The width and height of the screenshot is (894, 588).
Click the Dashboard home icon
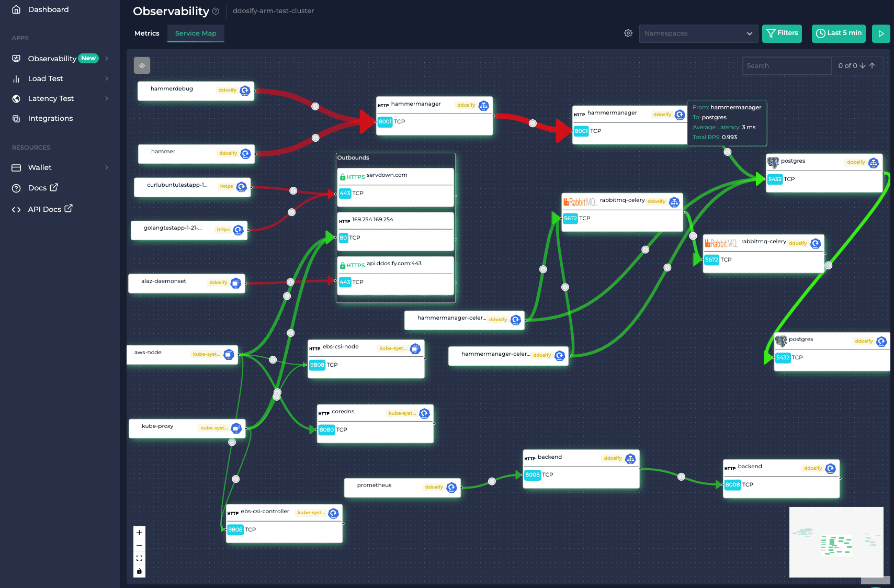[15, 9]
